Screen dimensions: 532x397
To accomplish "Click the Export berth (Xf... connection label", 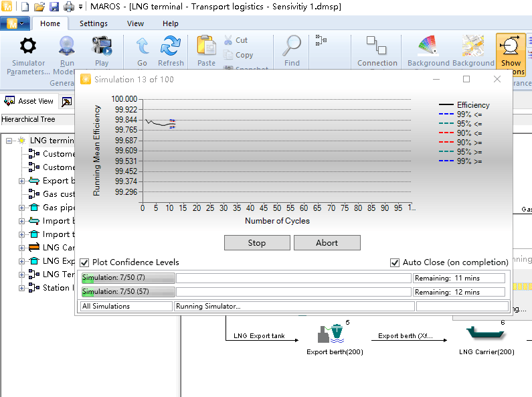I will pos(406,336).
